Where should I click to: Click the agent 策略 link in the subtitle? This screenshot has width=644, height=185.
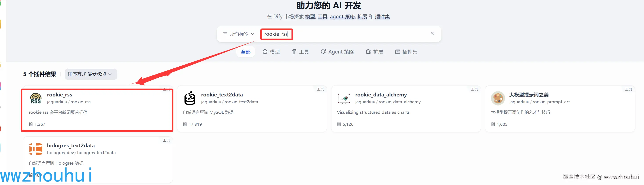pyautogui.click(x=342, y=16)
